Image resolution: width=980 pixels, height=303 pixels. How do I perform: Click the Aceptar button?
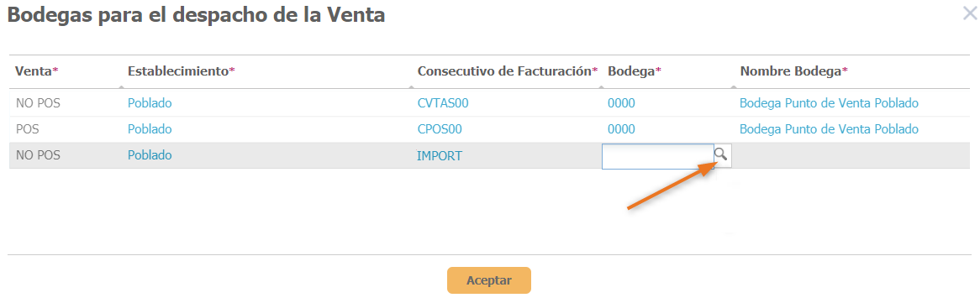point(489,280)
